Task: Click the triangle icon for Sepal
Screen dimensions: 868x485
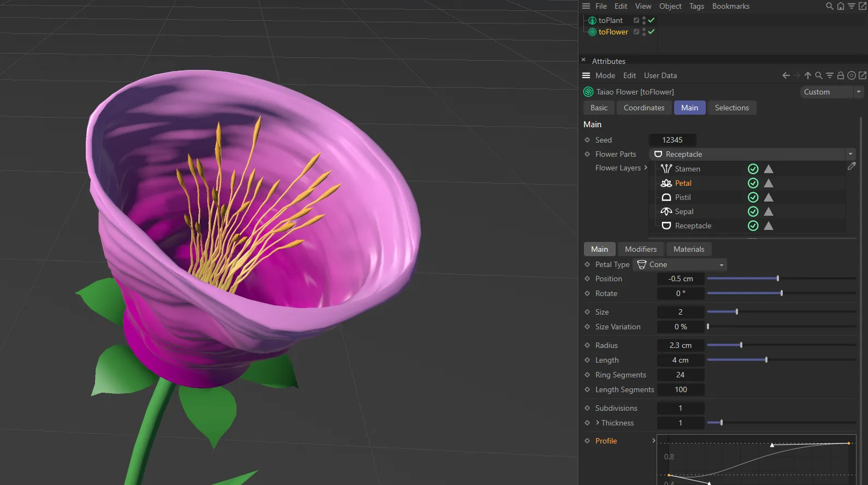Action: 769,211
